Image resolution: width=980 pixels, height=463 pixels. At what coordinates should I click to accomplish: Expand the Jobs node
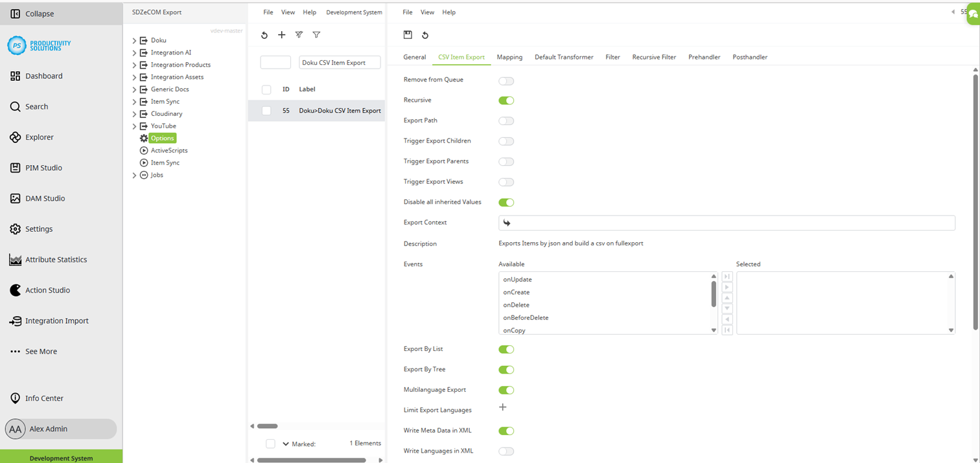134,175
